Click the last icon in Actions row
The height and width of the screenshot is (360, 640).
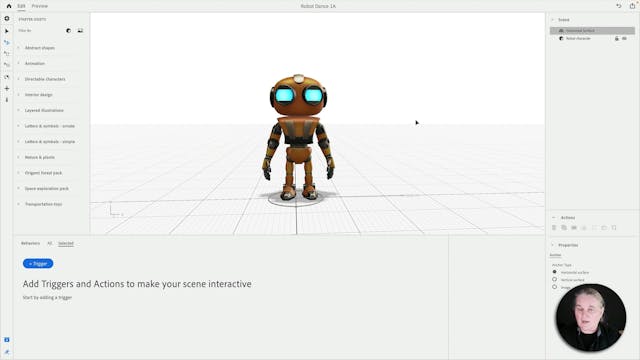tap(614, 228)
